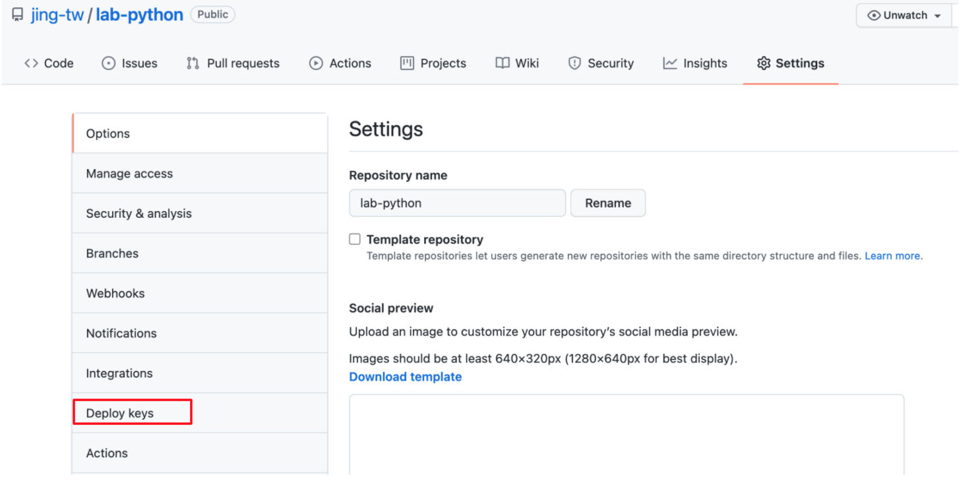Open the Wiki tab

[x=518, y=63]
